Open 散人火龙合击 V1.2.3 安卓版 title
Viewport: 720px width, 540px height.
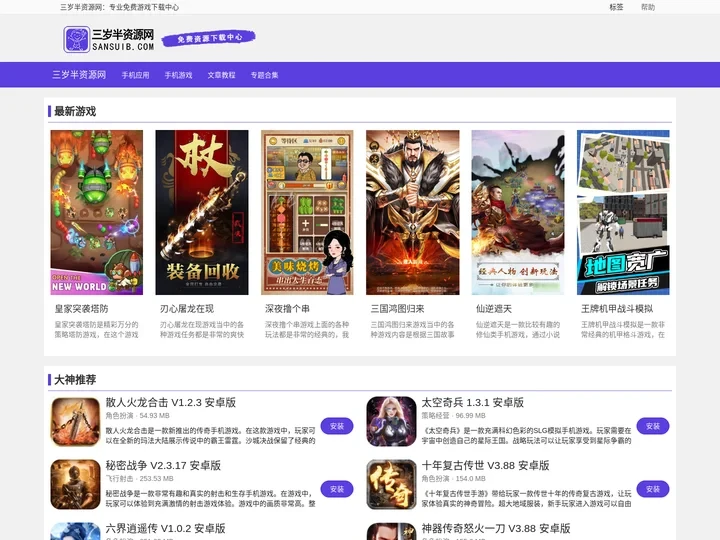click(x=171, y=402)
